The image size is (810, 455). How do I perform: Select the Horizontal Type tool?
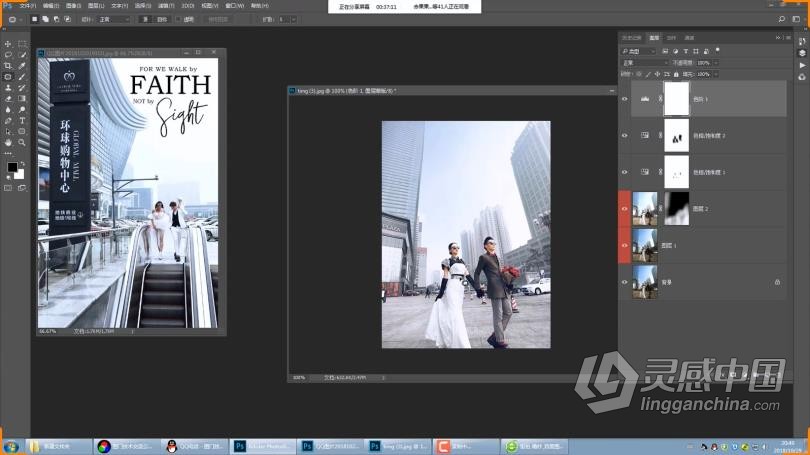22,120
